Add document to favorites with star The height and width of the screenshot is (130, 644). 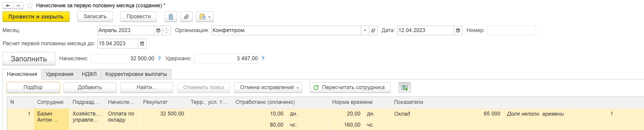[30, 6]
